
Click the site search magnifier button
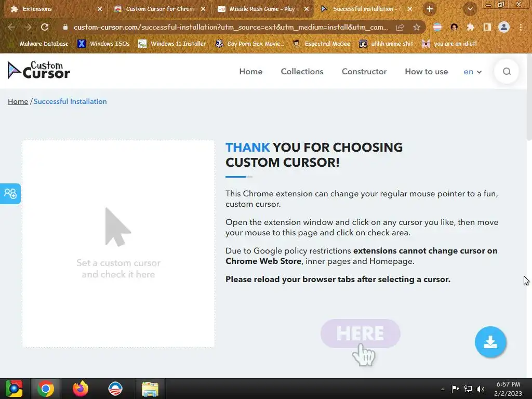[x=507, y=71]
